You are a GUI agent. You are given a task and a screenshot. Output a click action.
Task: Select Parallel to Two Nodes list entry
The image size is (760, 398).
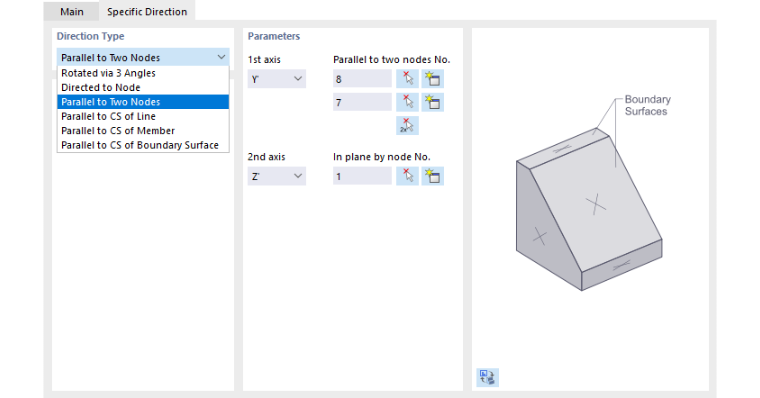tap(143, 102)
